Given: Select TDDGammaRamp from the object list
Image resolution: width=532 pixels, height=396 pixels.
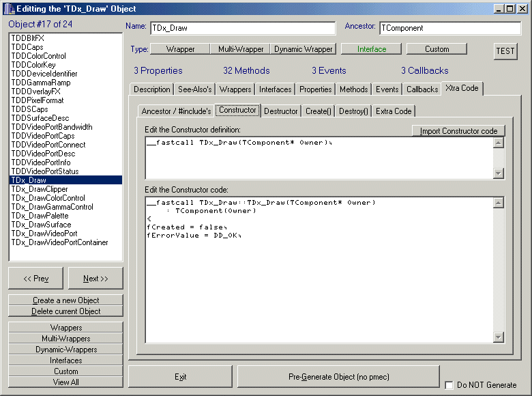Looking at the screenshot, I should coord(40,83).
